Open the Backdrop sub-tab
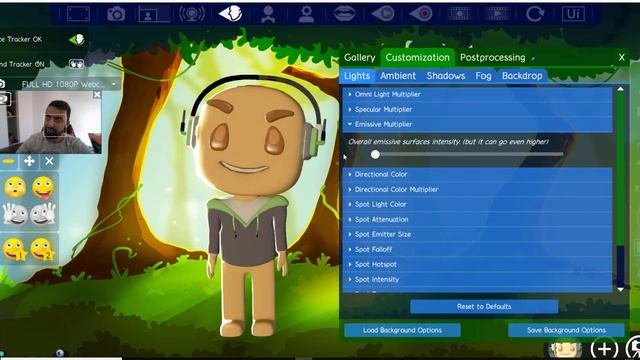Image resolution: width=640 pixels, height=360 pixels. pos(522,76)
